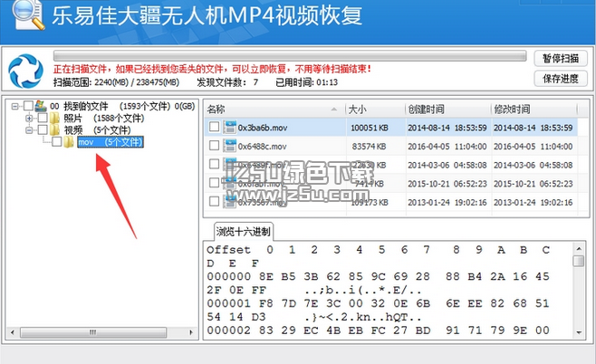Click the folder icon beside mov node
Image resolution: width=596 pixels, height=364 pixels.
click(69, 142)
